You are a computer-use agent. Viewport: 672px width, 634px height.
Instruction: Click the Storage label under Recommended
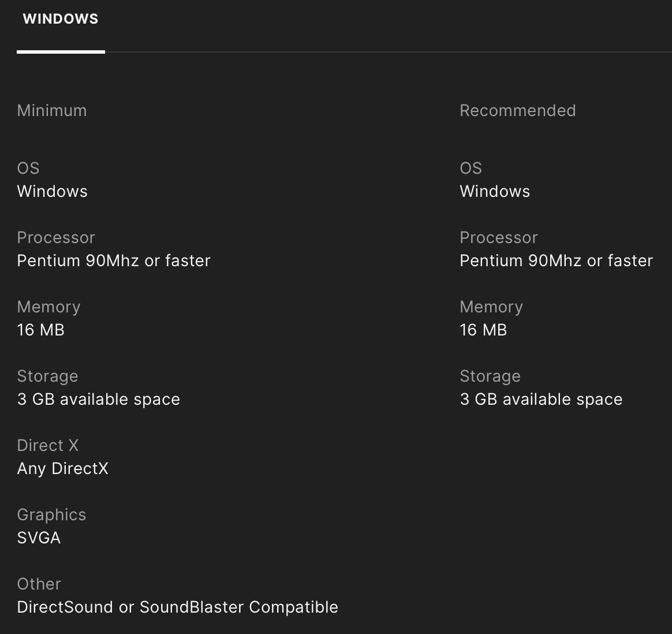pos(490,376)
